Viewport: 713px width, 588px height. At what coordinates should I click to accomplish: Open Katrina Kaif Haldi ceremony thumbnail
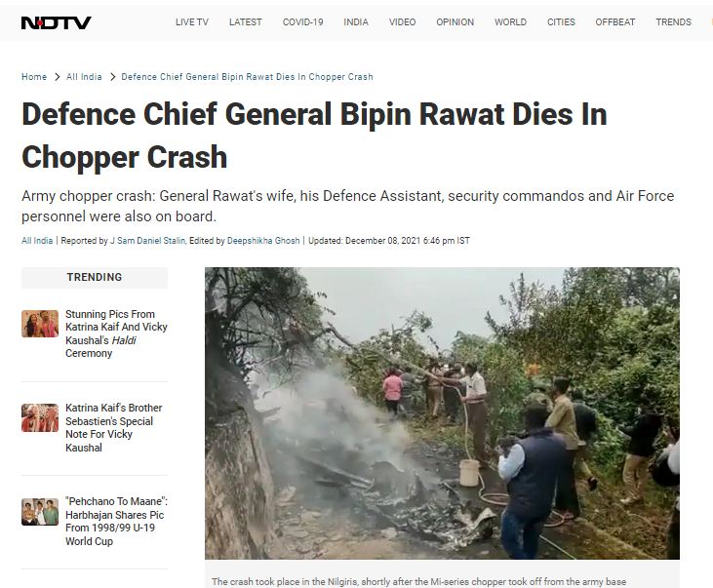(x=40, y=324)
